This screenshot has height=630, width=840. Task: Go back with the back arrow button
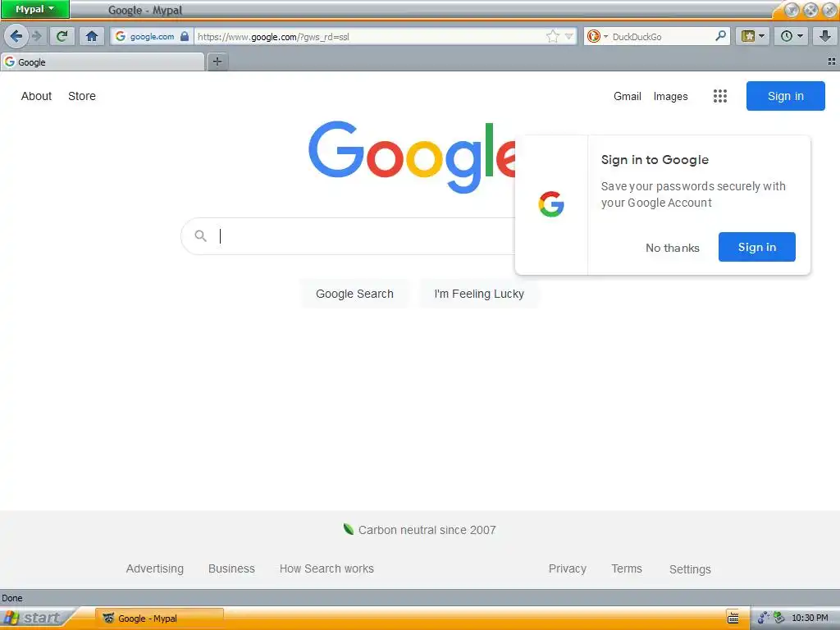pyautogui.click(x=16, y=36)
